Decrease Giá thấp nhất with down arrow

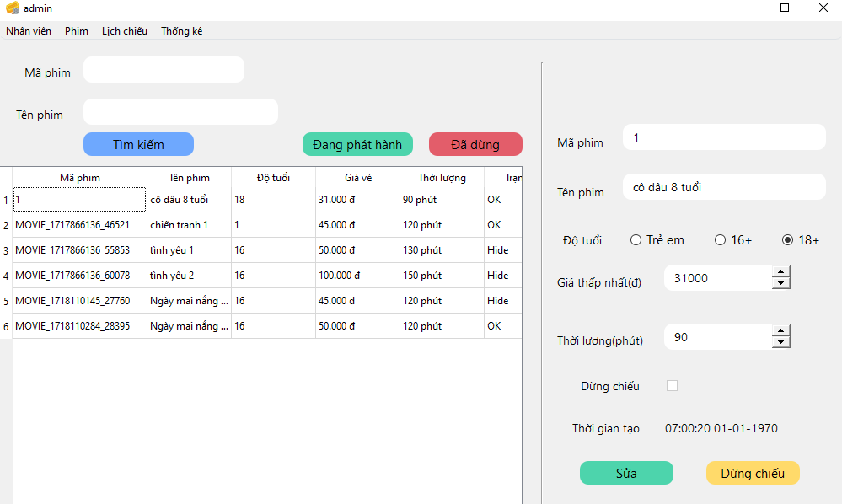[780, 283]
